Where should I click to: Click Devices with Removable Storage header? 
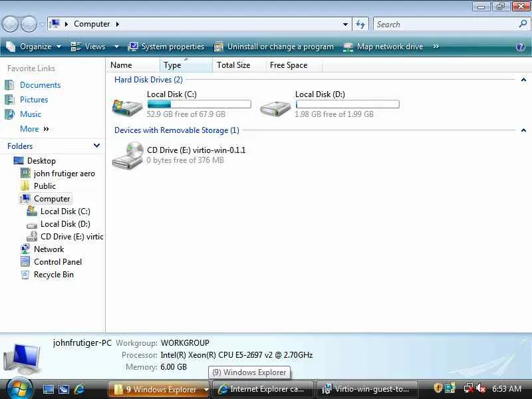pyautogui.click(x=177, y=130)
